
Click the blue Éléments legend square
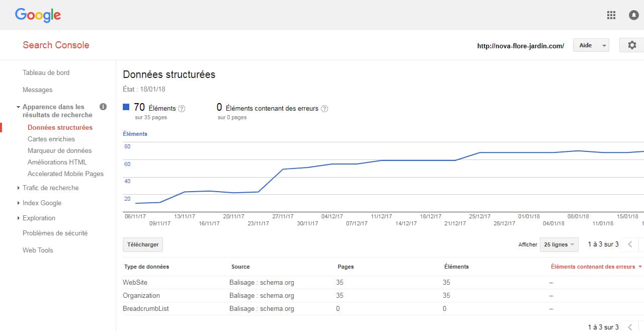(126, 107)
